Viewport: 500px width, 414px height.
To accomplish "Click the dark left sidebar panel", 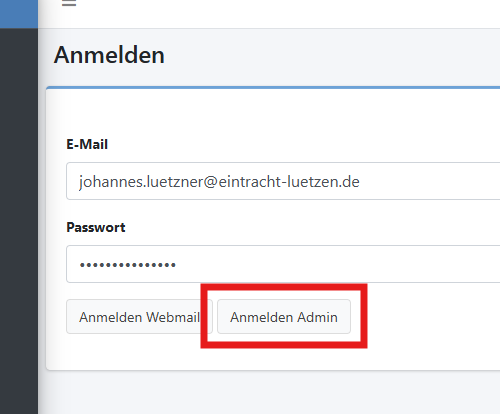I will point(19,221).
